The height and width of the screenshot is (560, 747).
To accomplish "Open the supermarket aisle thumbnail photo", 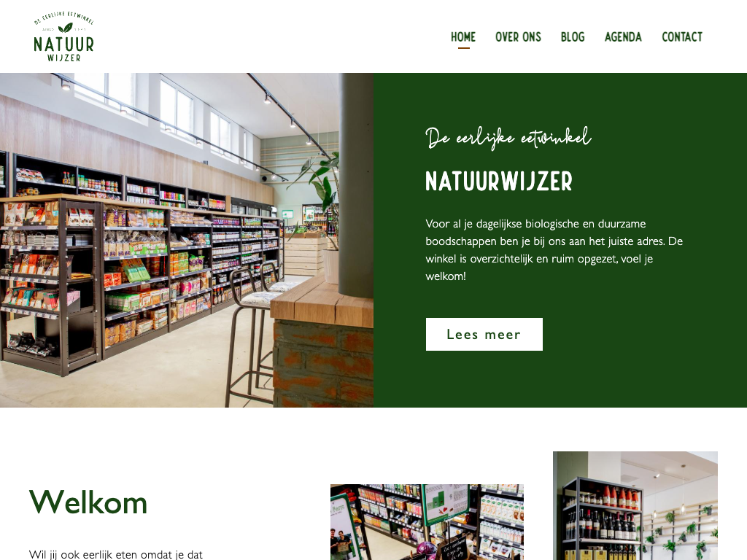I will coord(427,522).
